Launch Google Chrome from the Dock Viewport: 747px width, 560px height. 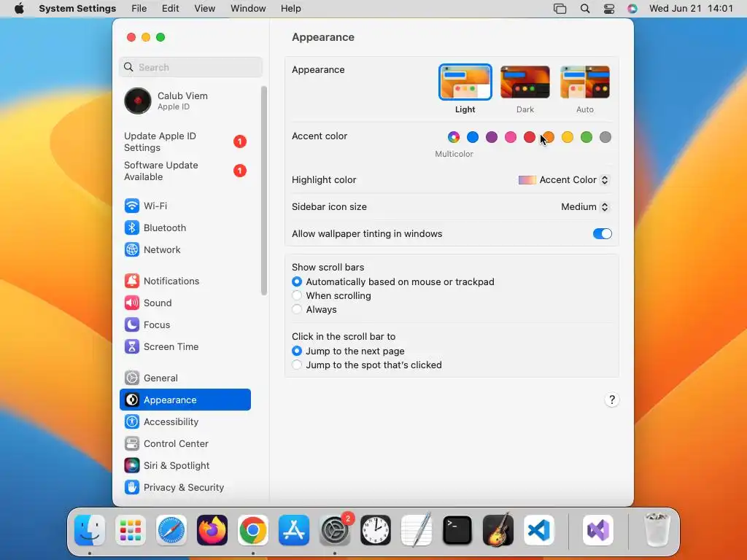(x=253, y=530)
